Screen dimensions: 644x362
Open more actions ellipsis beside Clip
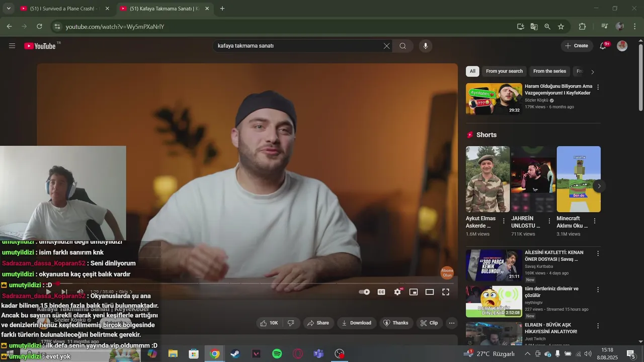click(452, 323)
